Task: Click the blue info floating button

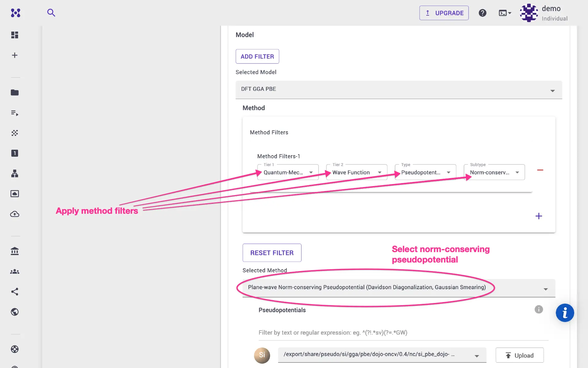Action: point(565,313)
